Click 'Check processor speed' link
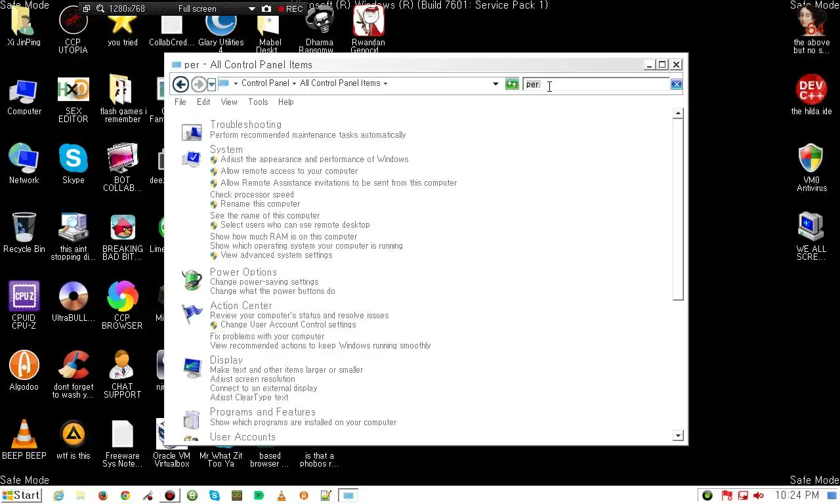This screenshot has height=504, width=840. (x=252, y=195)
